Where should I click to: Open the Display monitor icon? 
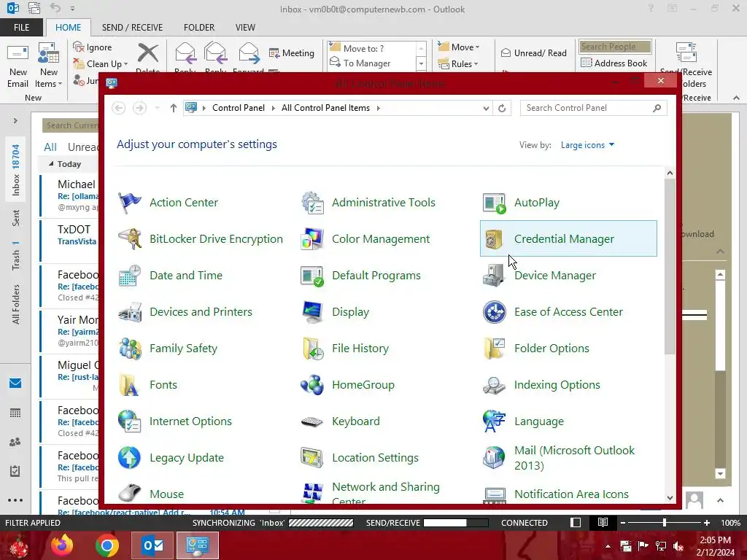312,312
